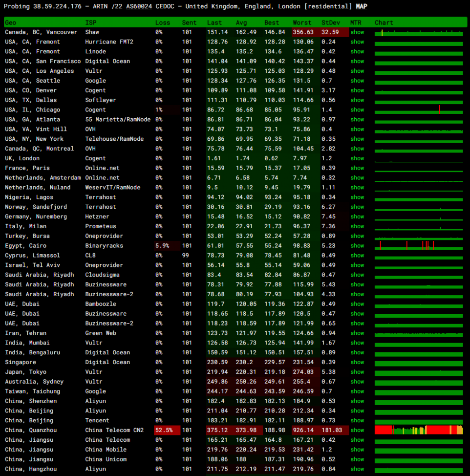Open the MAP link in the header

362,6
